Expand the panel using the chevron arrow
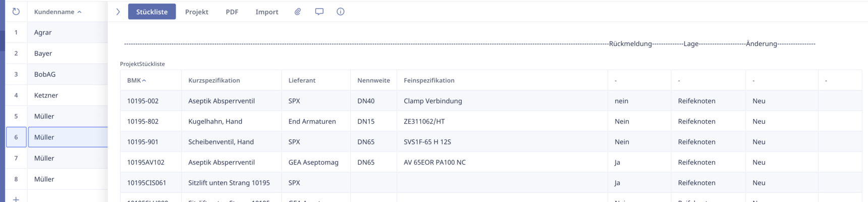 pos(118,12)
